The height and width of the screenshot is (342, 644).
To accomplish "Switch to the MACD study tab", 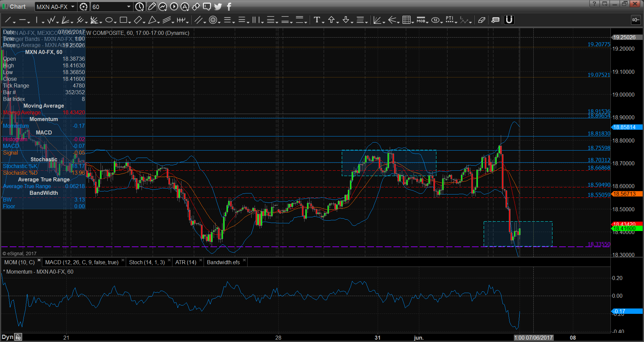I will (x=82, y=262).
